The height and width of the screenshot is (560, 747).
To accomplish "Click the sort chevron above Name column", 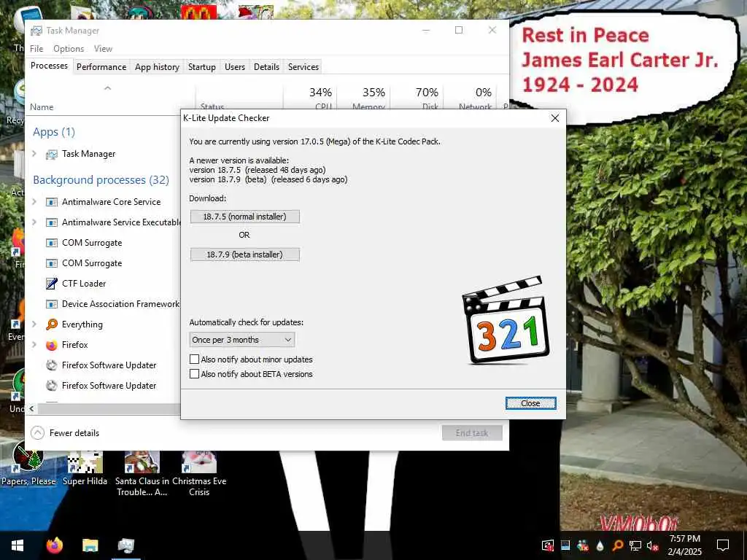I will 108,88.
